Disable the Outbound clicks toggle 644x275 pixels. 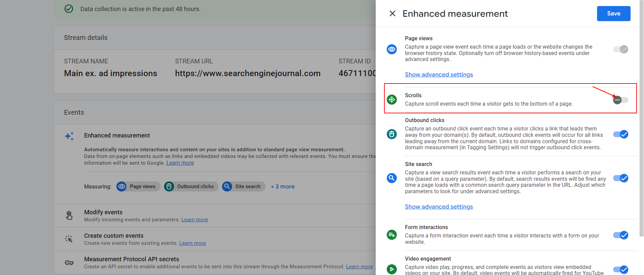621,134
